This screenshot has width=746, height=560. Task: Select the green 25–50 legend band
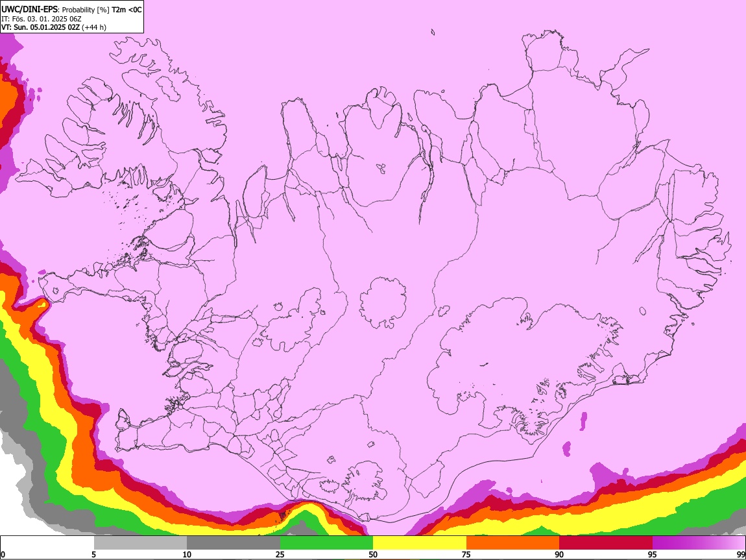tap(326, 543)
